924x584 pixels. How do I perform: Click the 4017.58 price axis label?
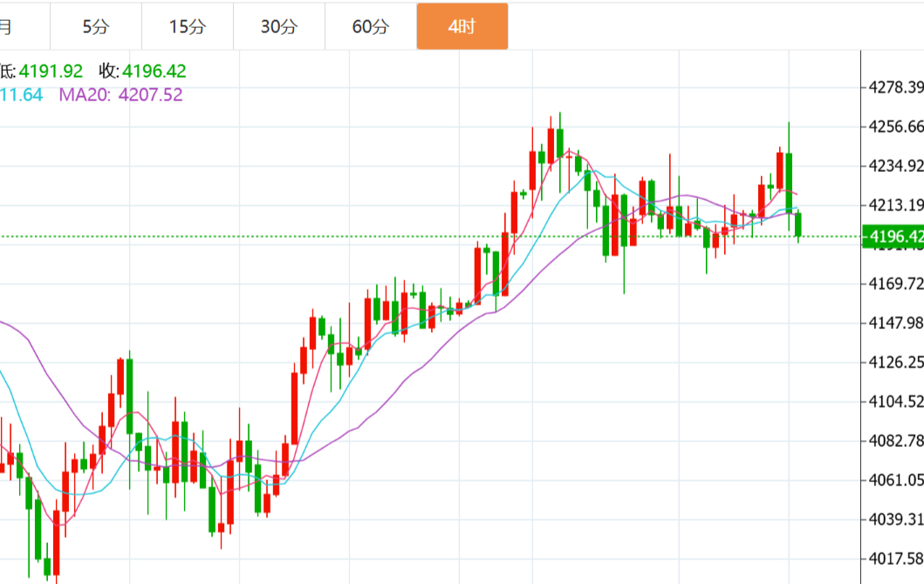pos(896,558)
